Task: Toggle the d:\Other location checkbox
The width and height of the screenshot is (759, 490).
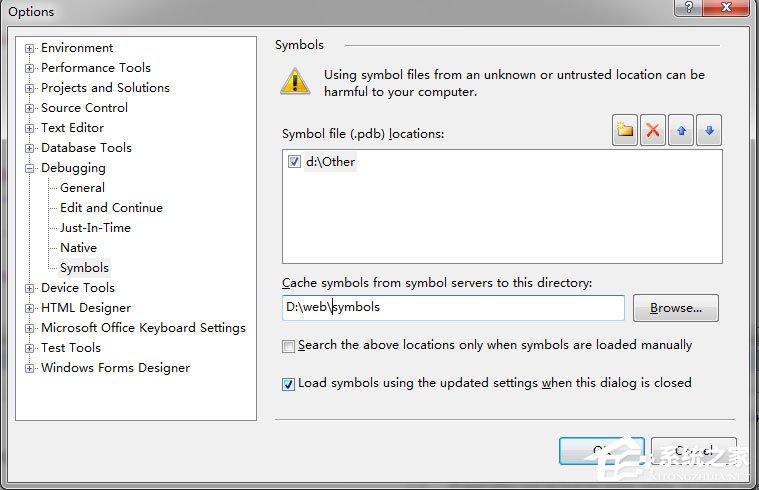Action: click(x=294, y=161)
